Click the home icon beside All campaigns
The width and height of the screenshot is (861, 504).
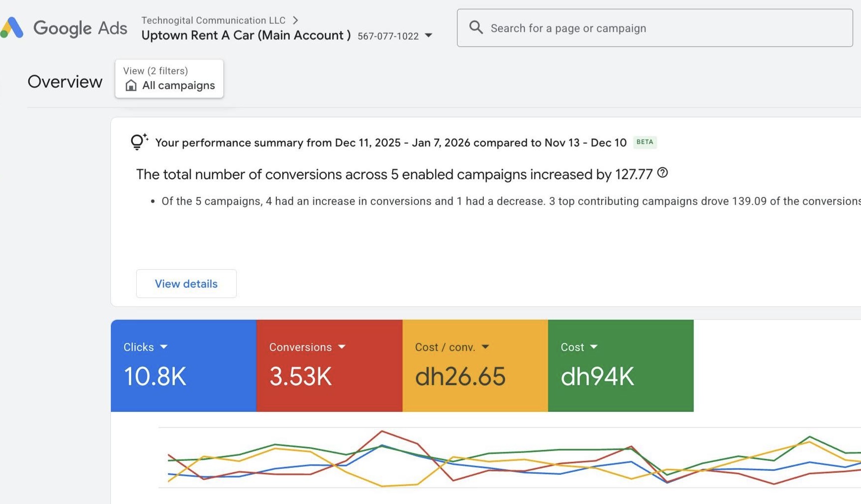pyautogui.click(x=131, y=86)
